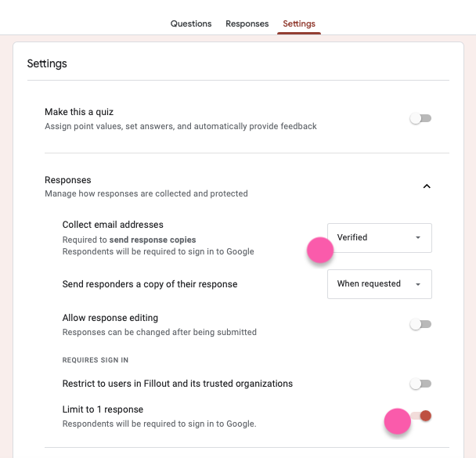476x458 pixels.
Task: Click the pink marker near Collect email addresses
Action: 320,251
